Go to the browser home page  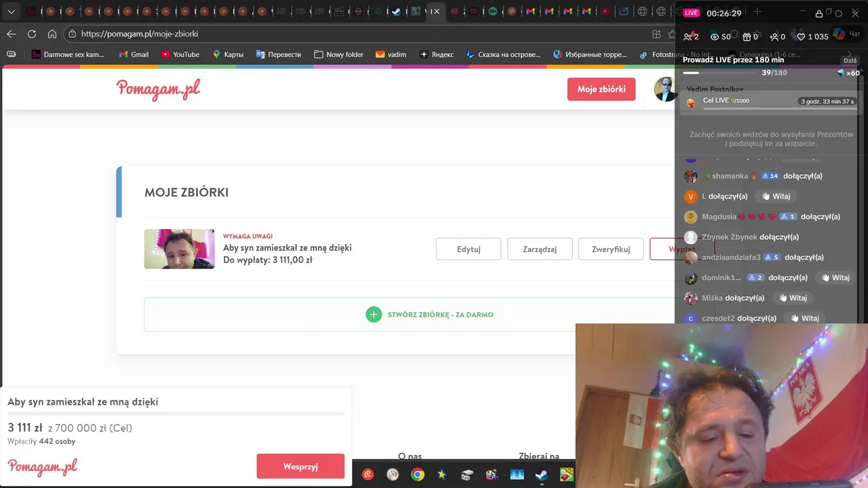[52, 34]
